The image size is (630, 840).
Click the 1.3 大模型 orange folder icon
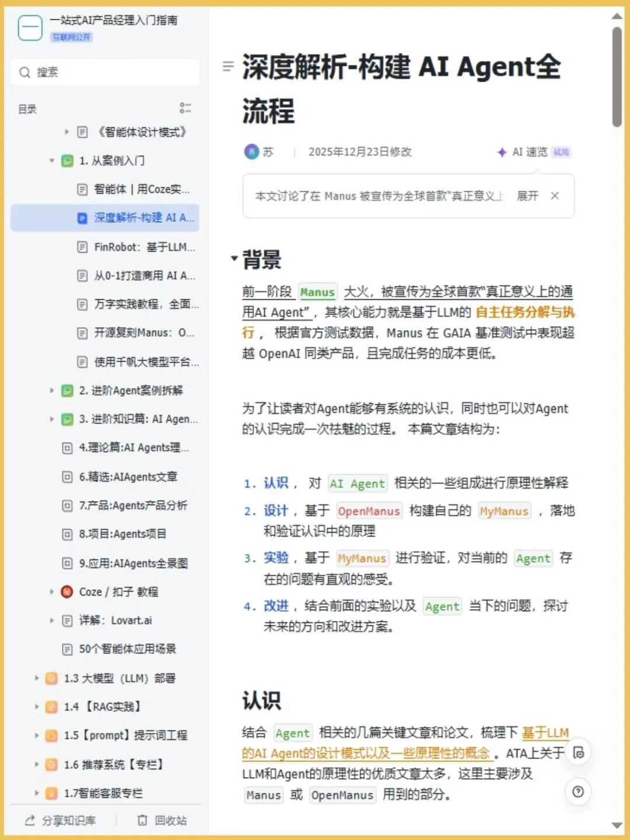point(51,678)
